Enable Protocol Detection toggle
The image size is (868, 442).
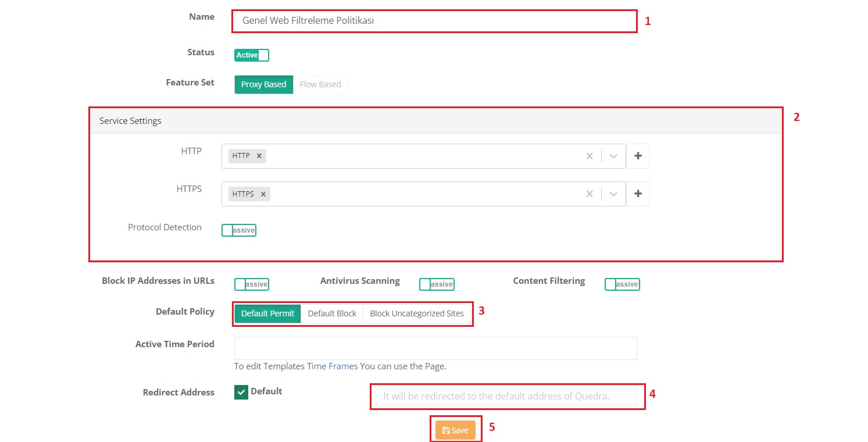click(x=238, y=230)
